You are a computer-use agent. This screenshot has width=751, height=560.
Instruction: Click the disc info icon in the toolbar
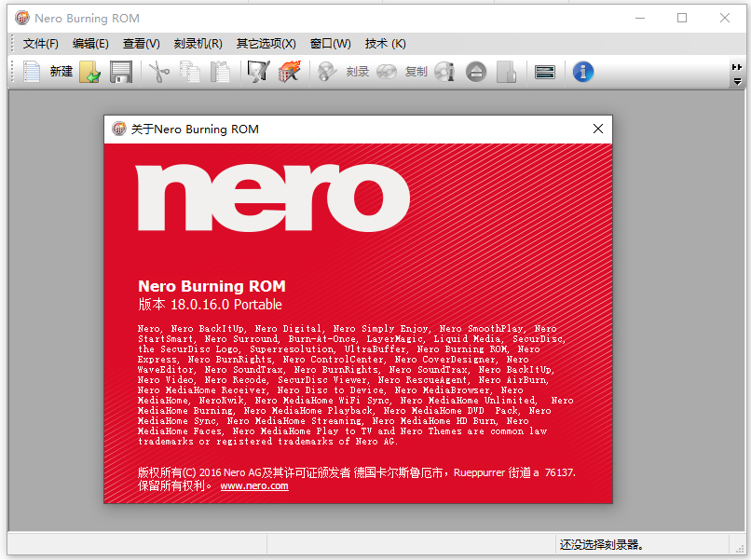(x=445, y=72)
